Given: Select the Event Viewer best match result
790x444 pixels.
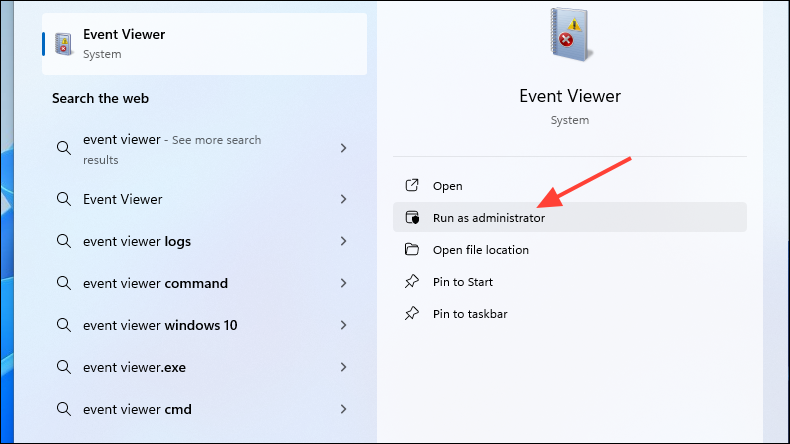Looking at the screenshot, I should (x=205, y=44).
